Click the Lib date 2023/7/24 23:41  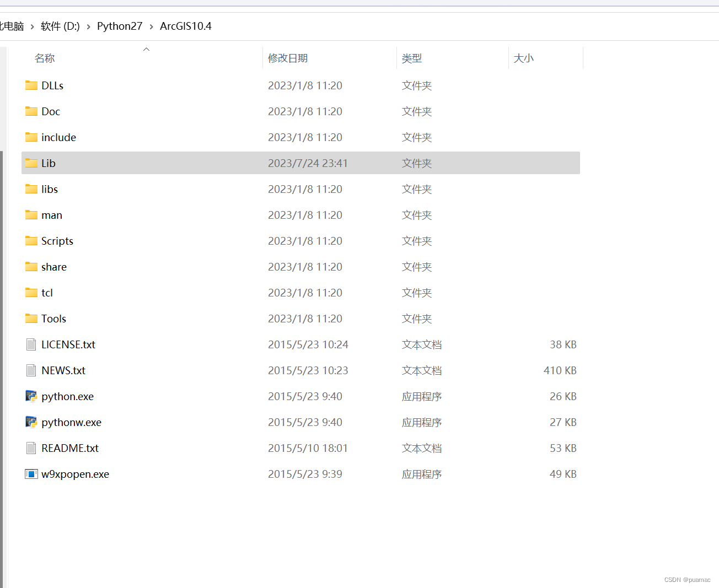pyautogui.click(x=308, y=163)
